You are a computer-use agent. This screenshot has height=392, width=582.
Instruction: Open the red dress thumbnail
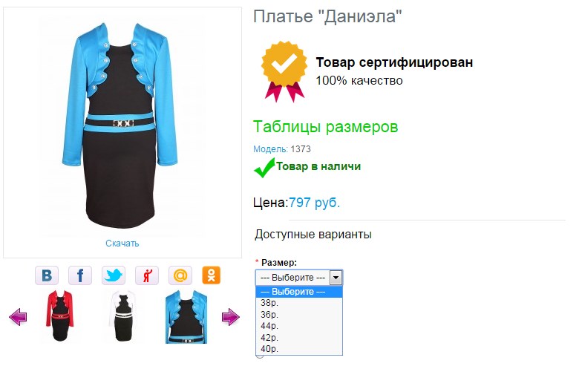59,316
